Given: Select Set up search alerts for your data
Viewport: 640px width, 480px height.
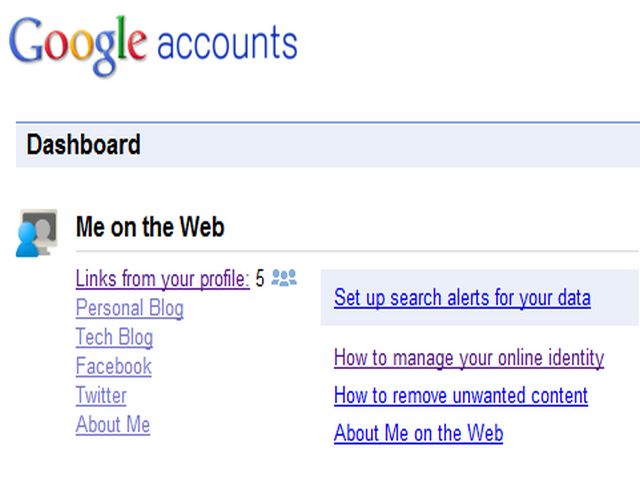Looking at the screenshot, I should pyautogui.click(x=462, y=298).
